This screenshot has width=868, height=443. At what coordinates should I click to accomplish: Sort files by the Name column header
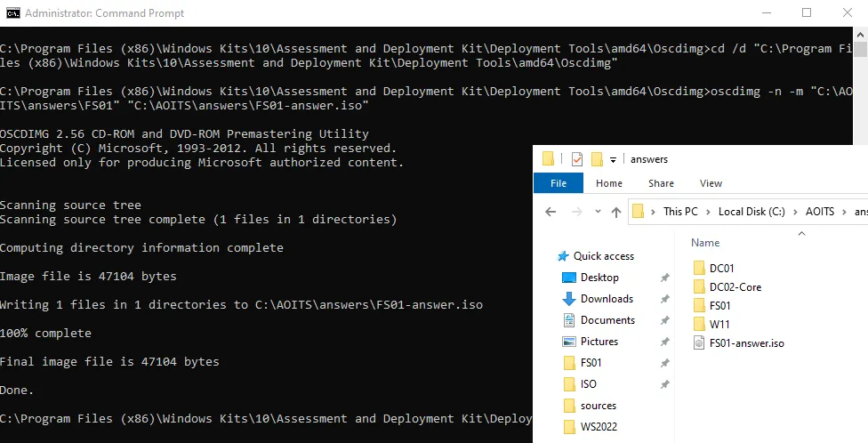[705, 243]
